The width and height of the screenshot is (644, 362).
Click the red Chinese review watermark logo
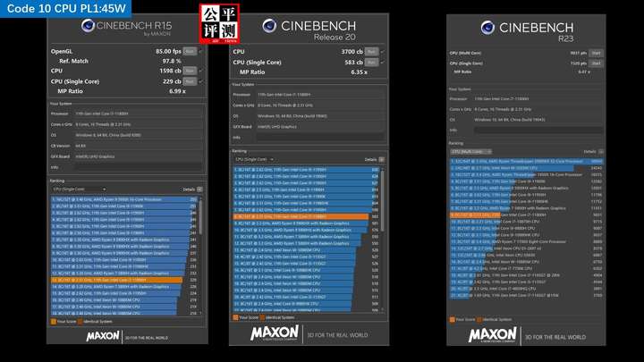(x=219, y=24)
